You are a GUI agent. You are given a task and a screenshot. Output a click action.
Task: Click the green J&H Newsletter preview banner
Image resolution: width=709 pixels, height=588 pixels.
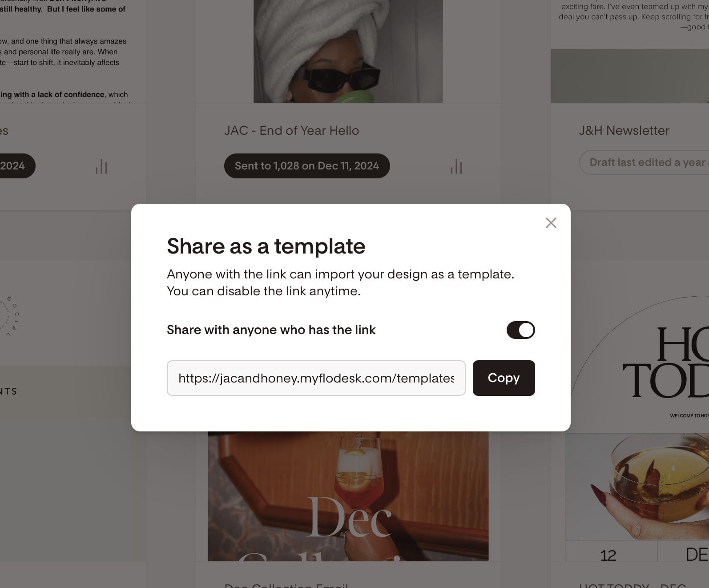click(x=629, y=76)
